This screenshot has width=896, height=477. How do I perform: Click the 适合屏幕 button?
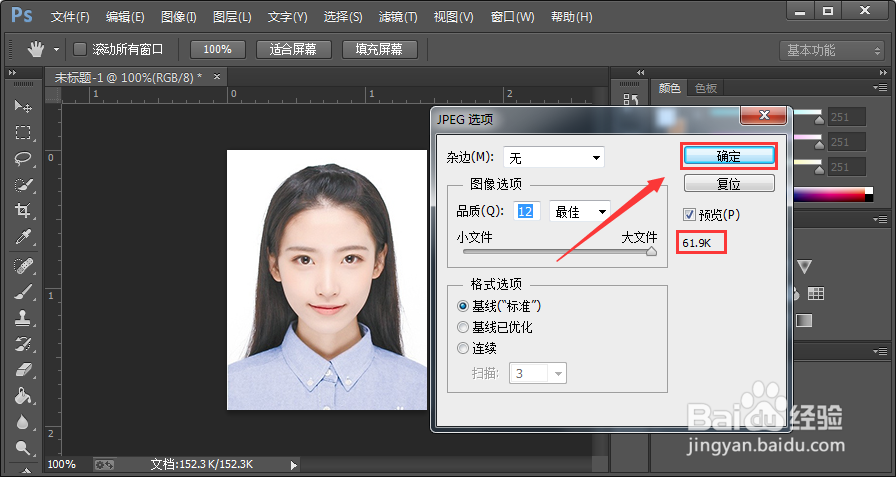coord(294,50)
